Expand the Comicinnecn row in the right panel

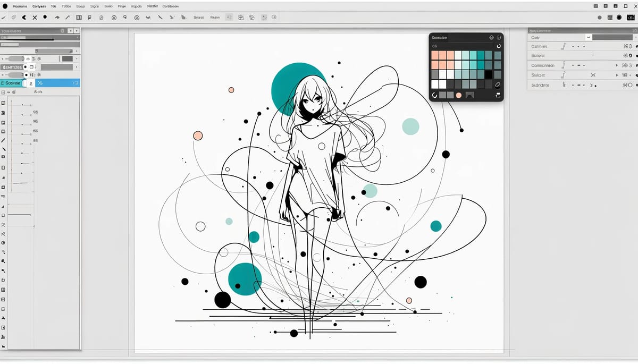pos(617,65)
